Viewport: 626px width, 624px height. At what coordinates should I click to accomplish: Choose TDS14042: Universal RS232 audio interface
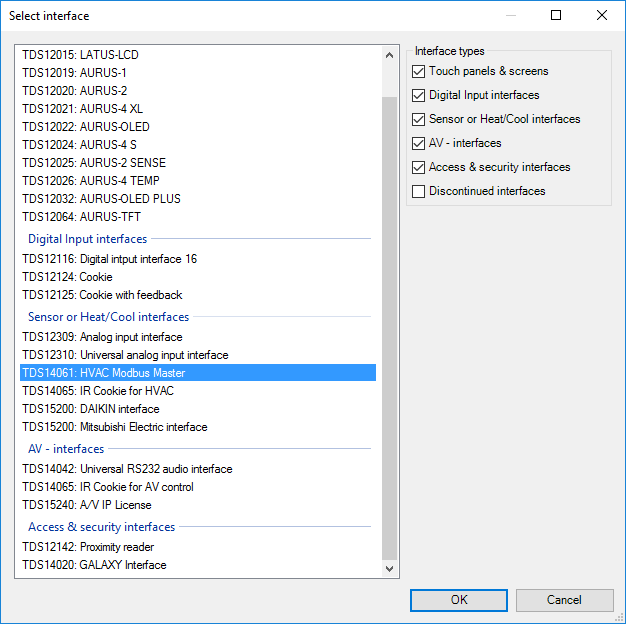click(127, 469)
